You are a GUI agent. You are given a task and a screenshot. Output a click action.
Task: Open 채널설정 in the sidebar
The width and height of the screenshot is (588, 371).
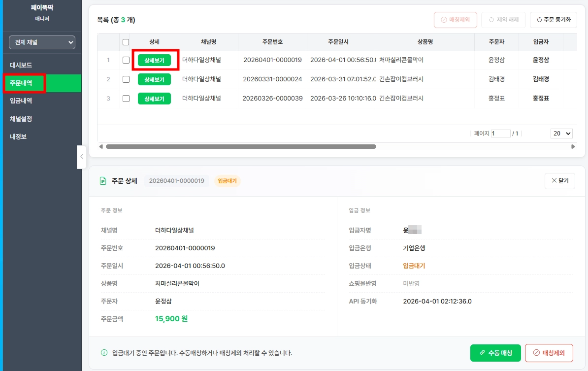(21, 119)
